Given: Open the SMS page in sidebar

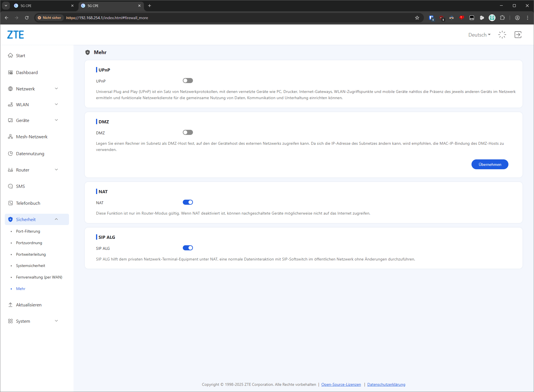Looking at the screenshot, I should pos(20,186).
